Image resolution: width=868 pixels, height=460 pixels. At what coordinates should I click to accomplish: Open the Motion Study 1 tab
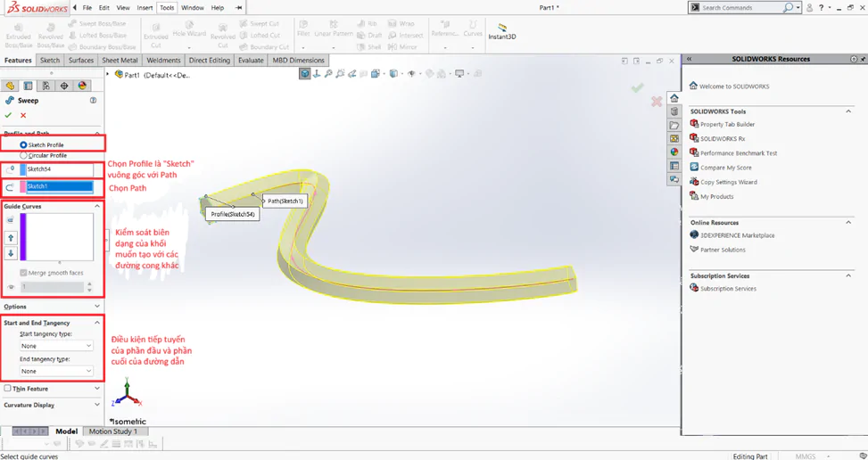coord(113,431)
